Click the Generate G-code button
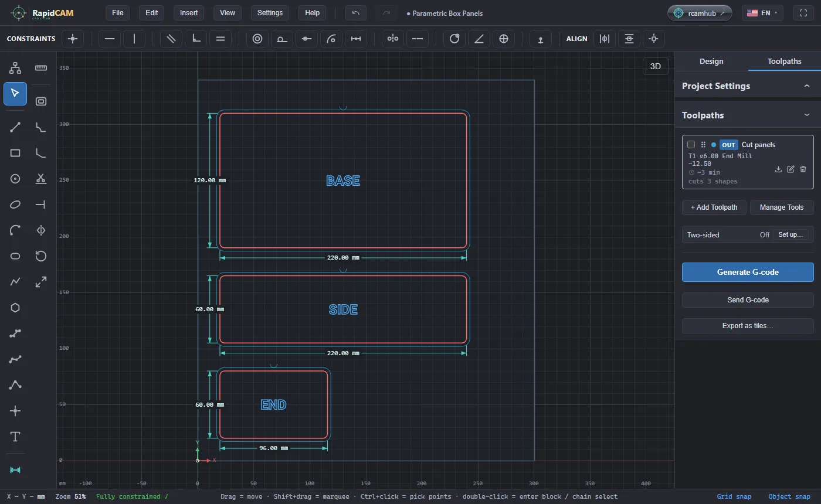This screenshot has height=504, width=821. point(748,273)
